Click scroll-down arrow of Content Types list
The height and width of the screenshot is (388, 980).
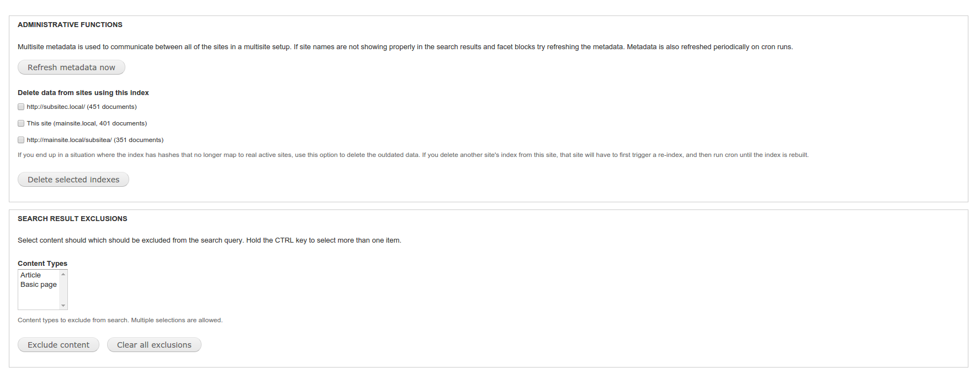coord(63,306)
